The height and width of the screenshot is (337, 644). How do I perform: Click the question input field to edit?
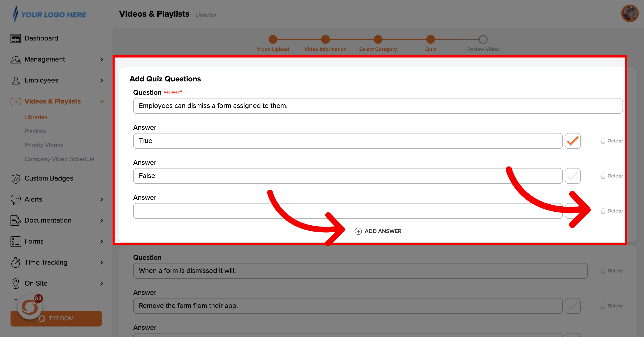tap(378, 105)
